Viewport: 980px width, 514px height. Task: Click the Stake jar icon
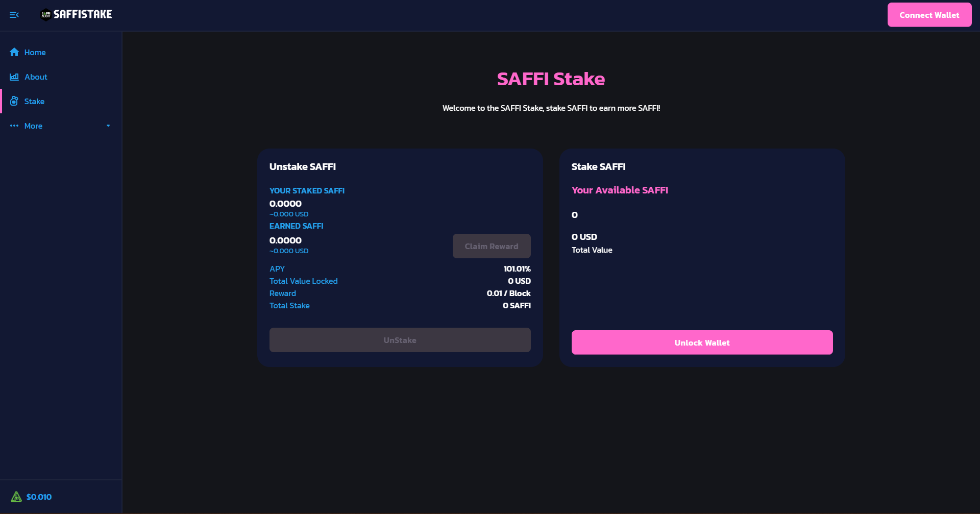[x=14, y=101]
